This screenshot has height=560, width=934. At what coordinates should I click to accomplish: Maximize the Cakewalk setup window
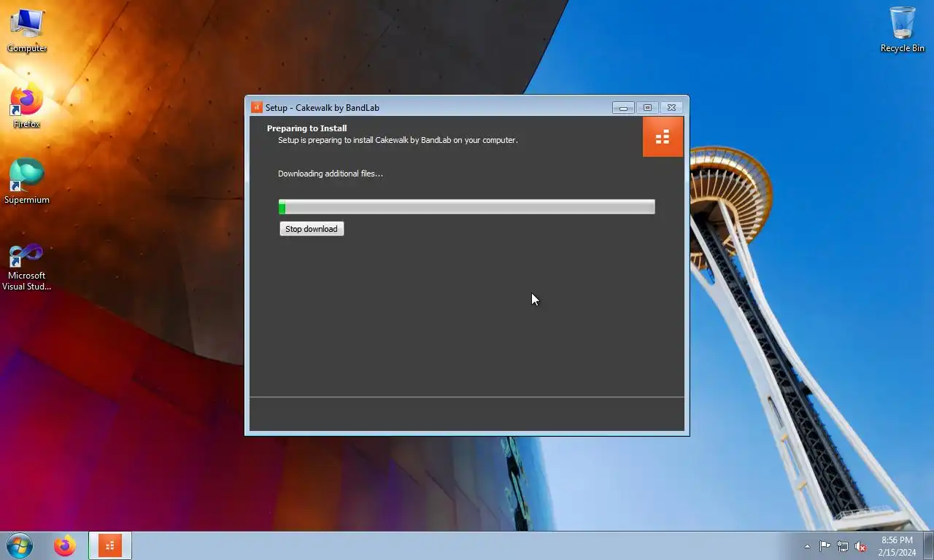[647, 107]
